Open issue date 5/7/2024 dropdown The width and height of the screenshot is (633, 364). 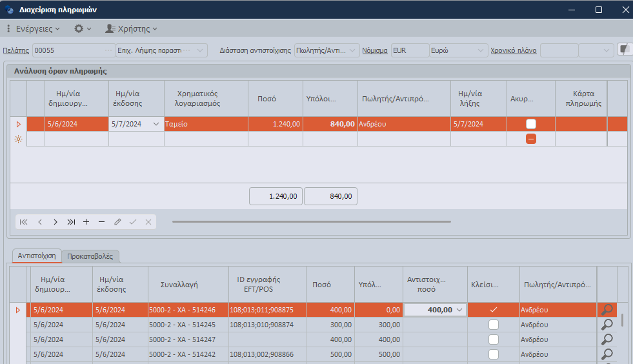pos(156,124)
